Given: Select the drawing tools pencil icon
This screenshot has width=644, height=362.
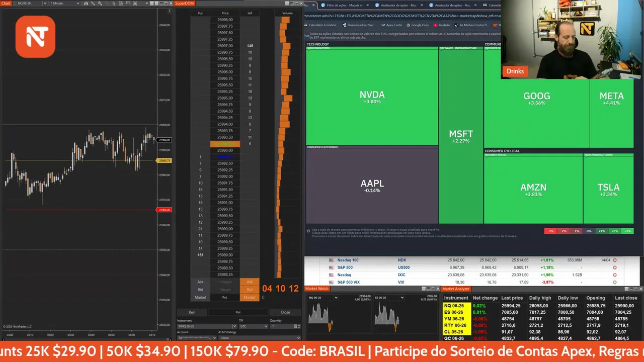Looking at the screenshot, I should [x=93, y=4].
